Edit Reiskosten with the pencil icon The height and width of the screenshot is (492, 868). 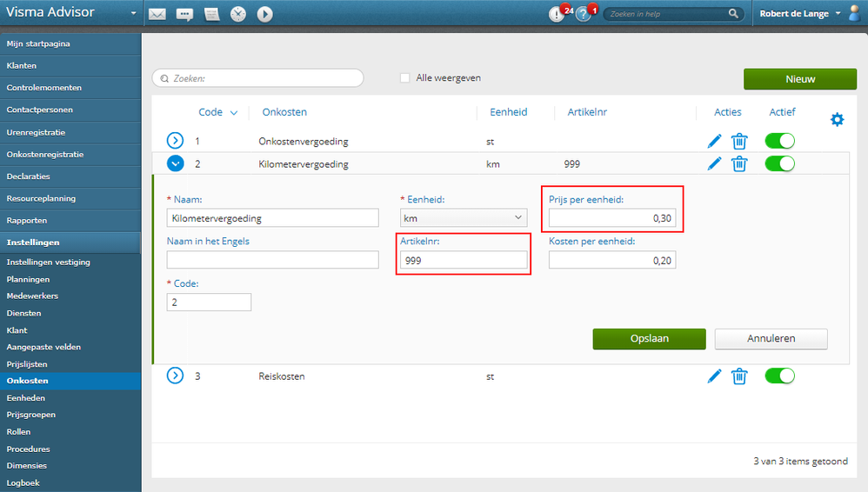tap(714, 376)
